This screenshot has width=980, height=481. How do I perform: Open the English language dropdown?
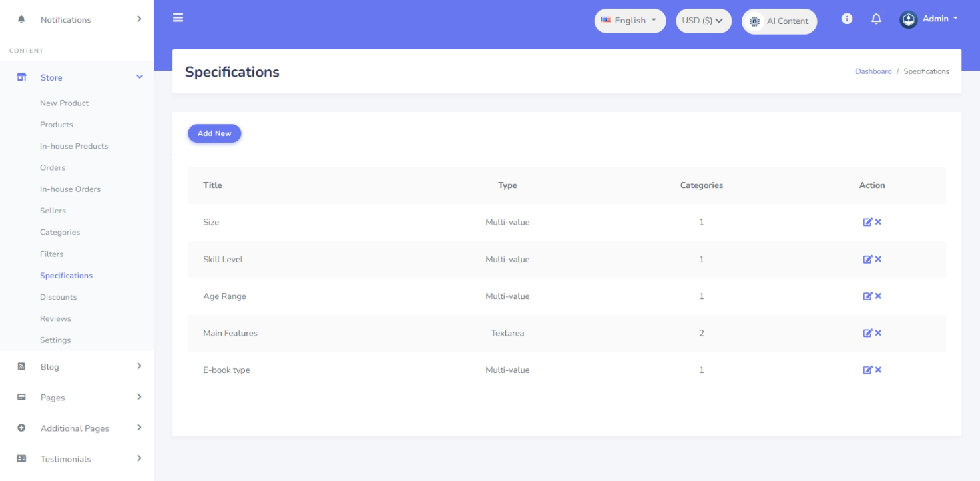tap(630, 21)
